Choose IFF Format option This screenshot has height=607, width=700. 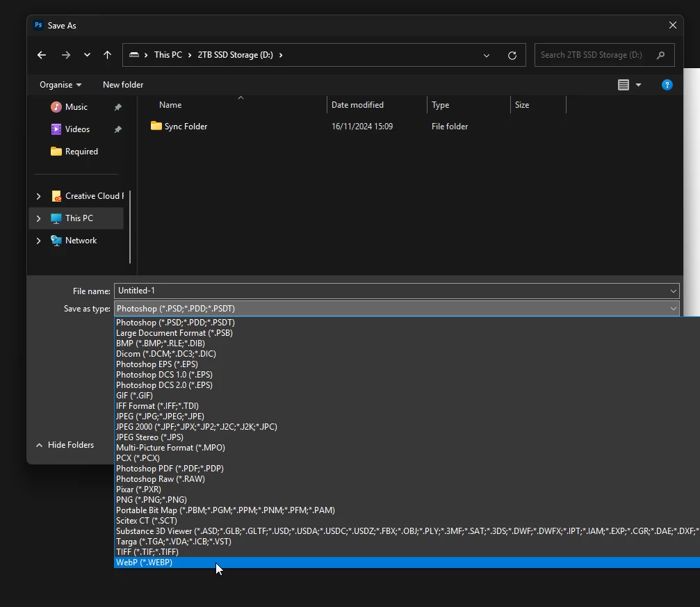tap(407, 406)
